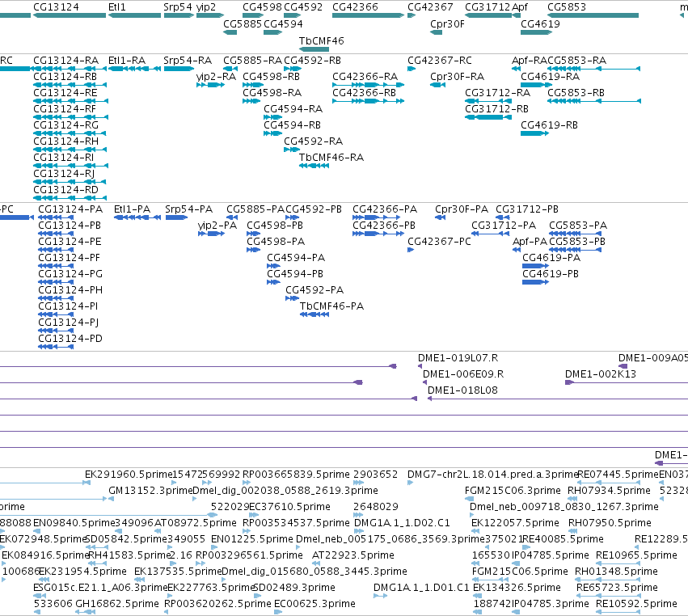Viewport: 688px width, 616px height.
Task: Click protein Etl1-PA
Action: tap(132, 209)
